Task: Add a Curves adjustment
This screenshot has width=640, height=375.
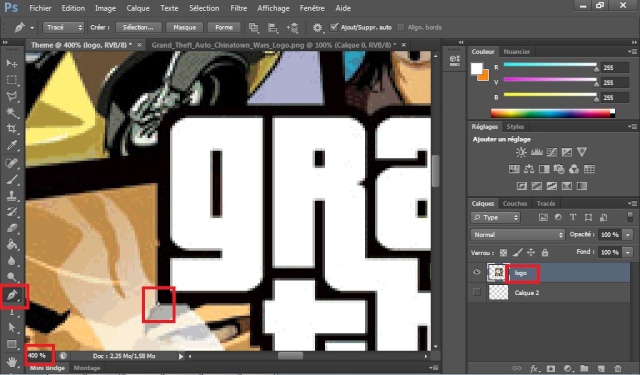Action: click(x=552, y=153)
